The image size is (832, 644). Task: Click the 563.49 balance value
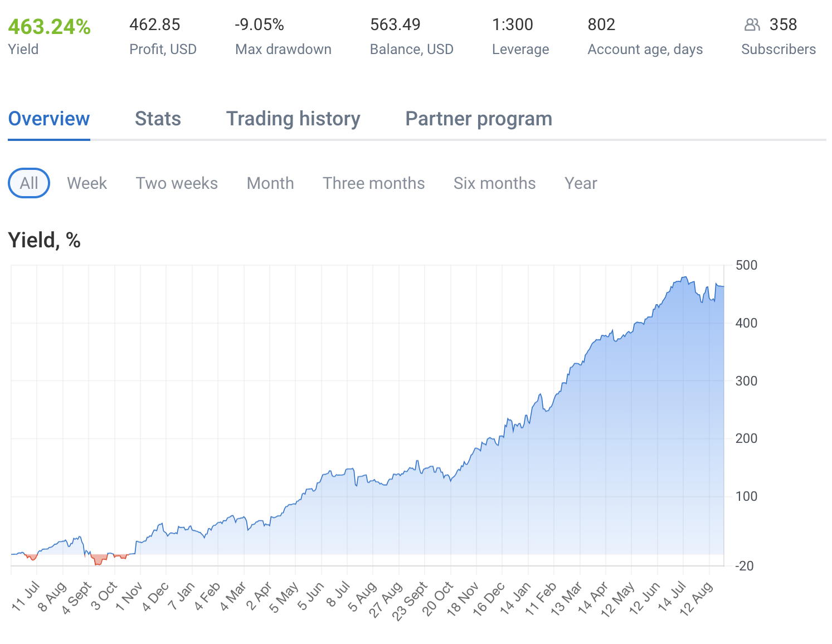click(395, 25)
